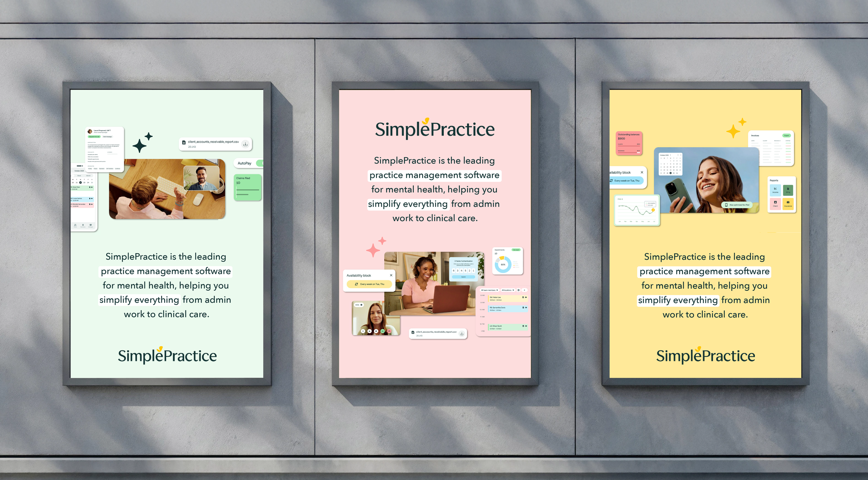Viewport: 868px width, 480px height.
Task: Open the Michelle Hernandez appointment
Action: pos(82,205)
